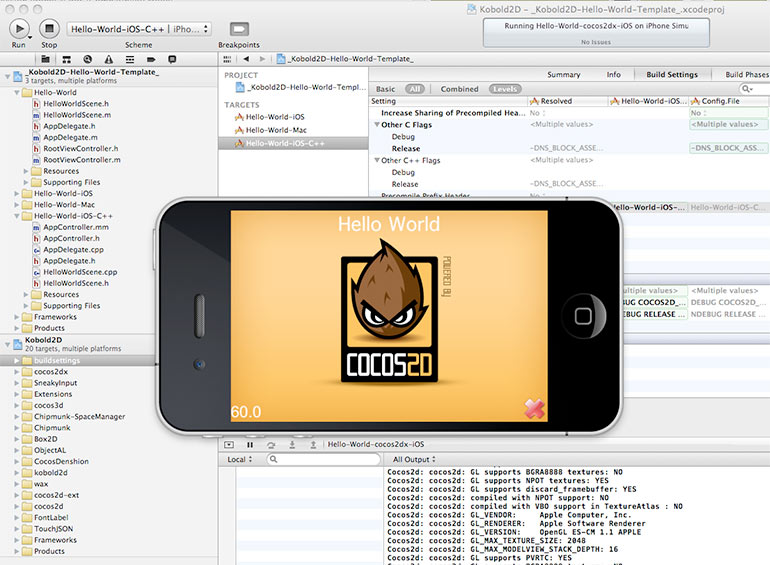Switch to Combined view

pyautogui.click(x=459, y=89)
